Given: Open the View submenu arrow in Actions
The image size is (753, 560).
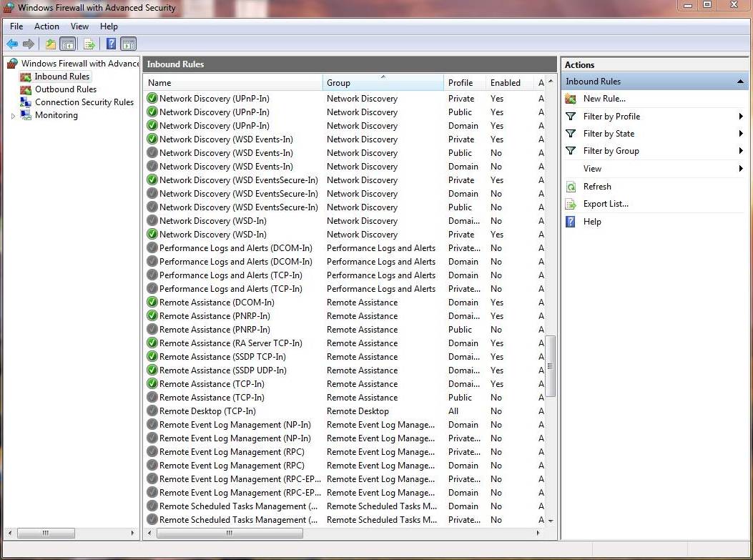Looking at the screenshot, I should pos(741,169).
